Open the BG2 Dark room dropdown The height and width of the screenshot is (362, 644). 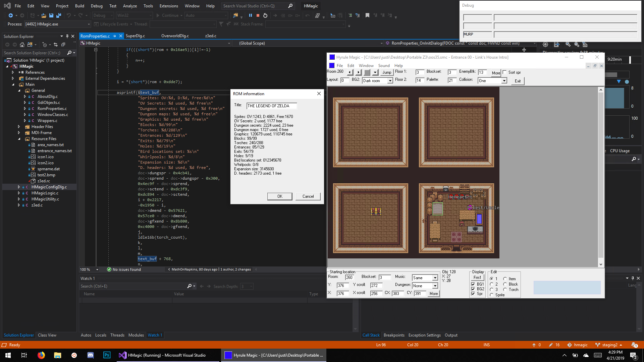point(390,81)
